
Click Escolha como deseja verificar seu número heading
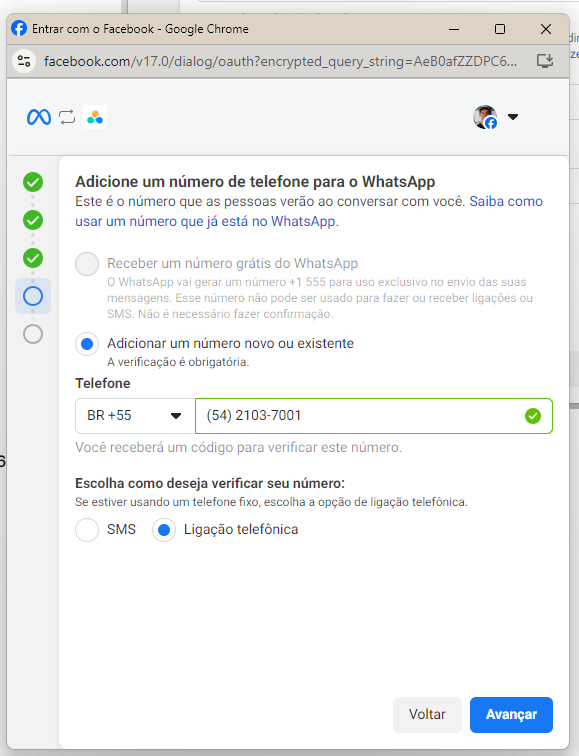(210, 484)
